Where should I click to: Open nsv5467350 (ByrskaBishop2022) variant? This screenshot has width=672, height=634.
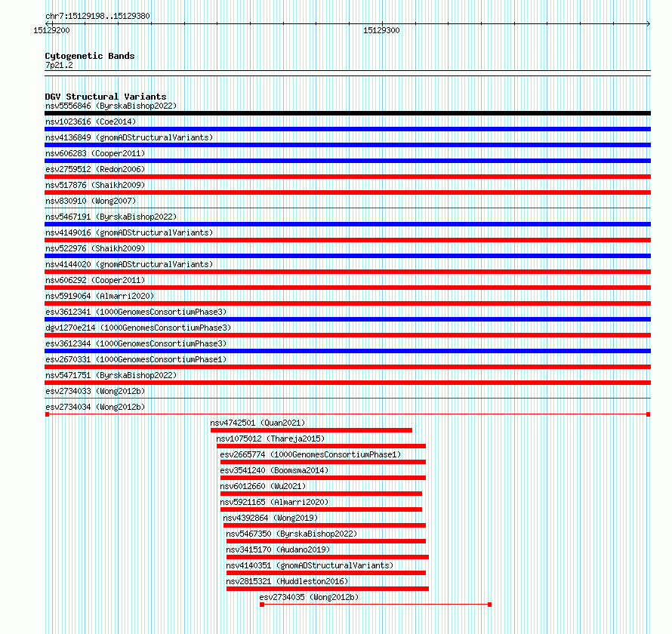point(291,534)
